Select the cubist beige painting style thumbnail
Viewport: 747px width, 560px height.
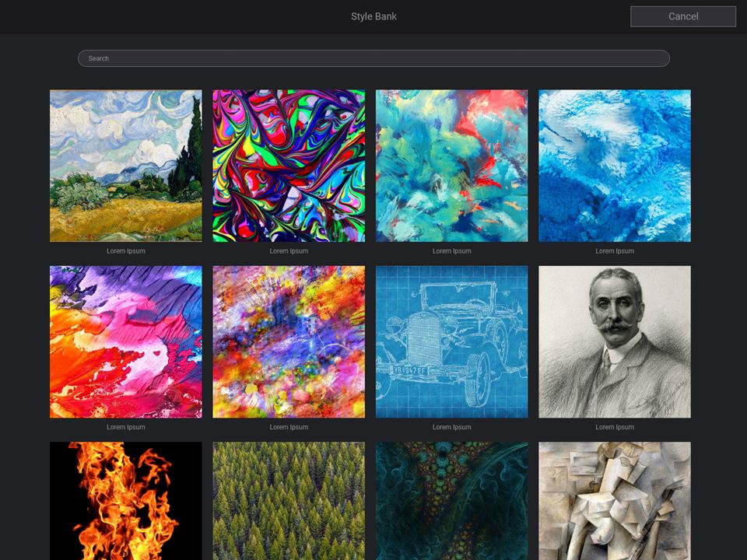[x=615, y=501]
